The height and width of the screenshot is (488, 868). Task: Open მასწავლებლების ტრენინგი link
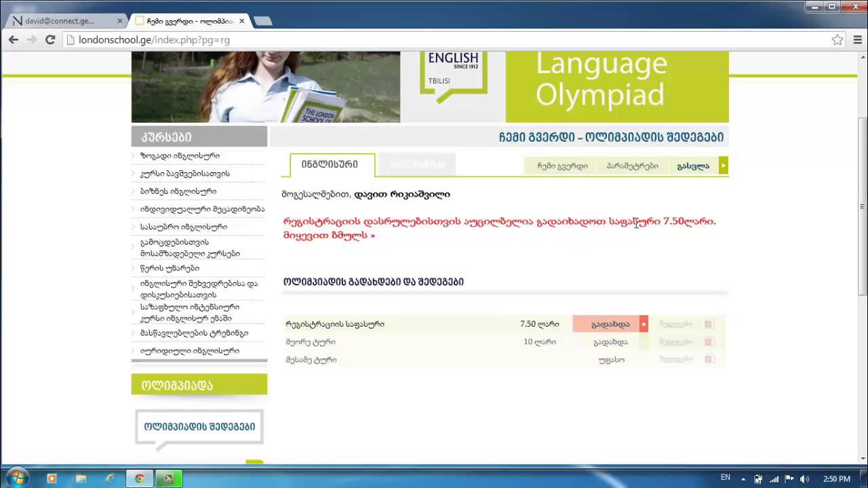pos(194,333)
